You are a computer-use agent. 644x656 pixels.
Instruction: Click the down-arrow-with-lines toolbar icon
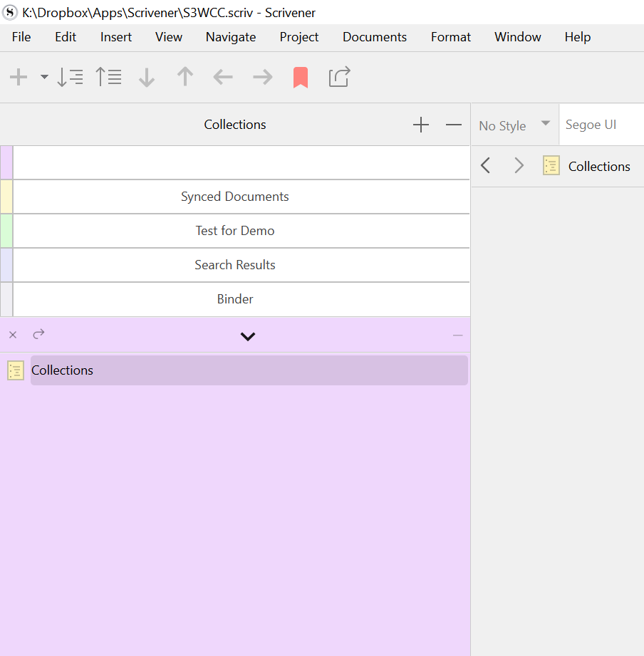point(70,77)
